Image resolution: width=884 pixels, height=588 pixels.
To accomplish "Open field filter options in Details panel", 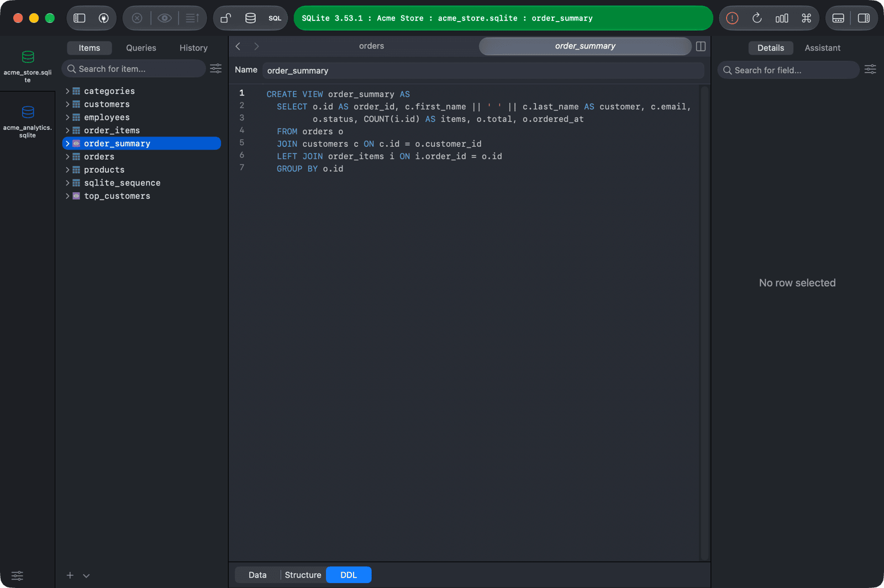I will tap(870, 70).
